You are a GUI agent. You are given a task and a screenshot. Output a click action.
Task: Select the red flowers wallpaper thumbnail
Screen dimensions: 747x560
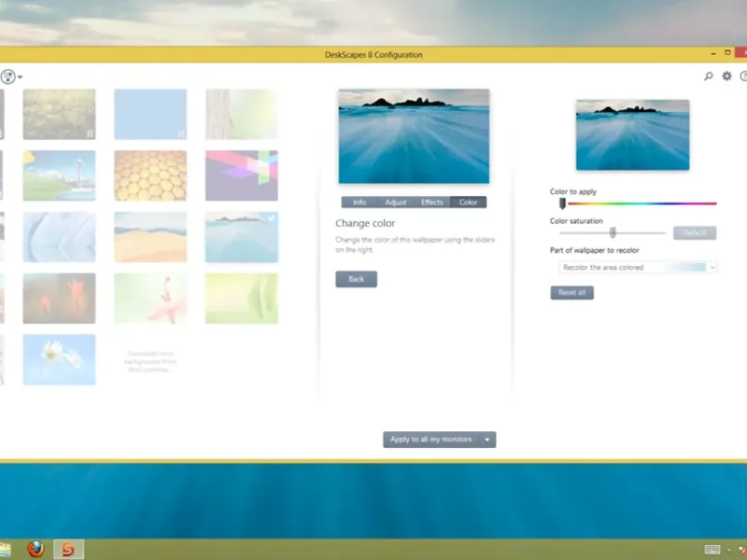(x=59, y=299)
